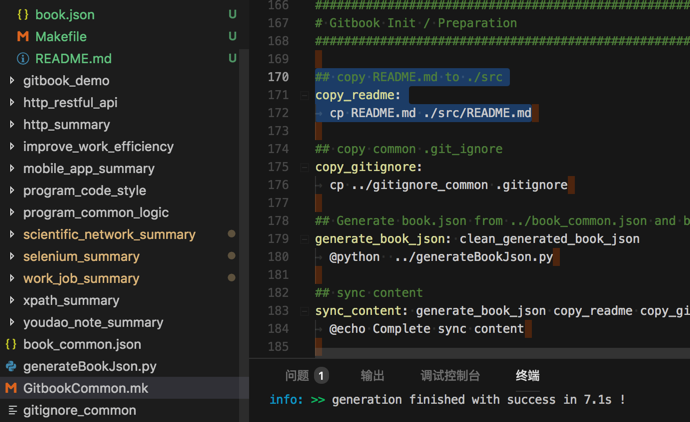The height and width of the screenshot is (422, 690).
Task: Open the 调试控制台 debug console tab
Action: tap(450, 376)
